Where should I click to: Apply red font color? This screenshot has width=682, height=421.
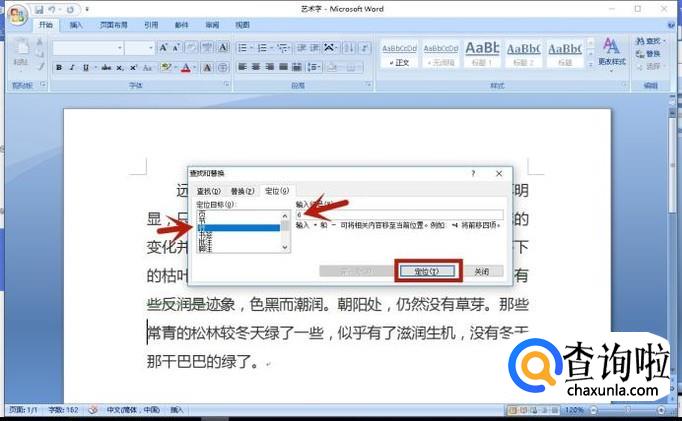point(186,67)
